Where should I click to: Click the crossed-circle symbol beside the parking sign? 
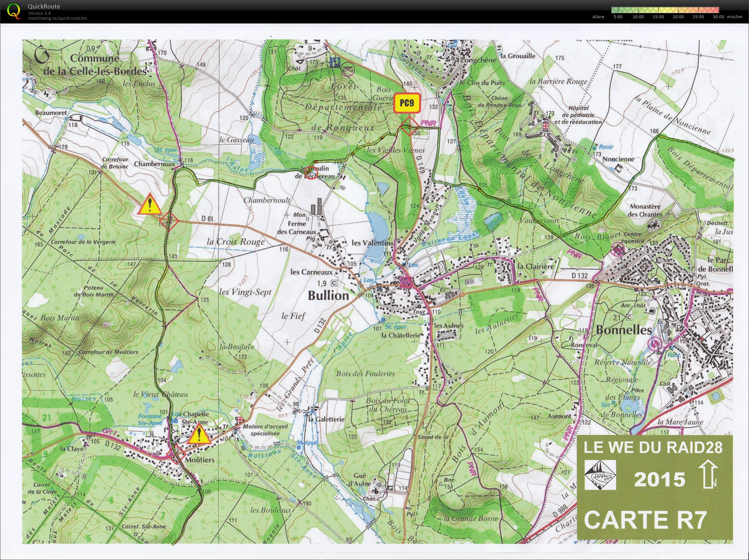pos(348,69)
